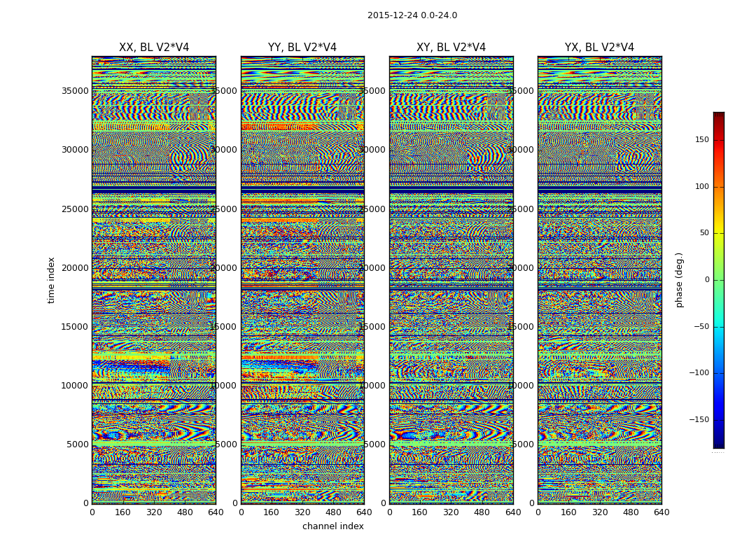The width and height of the screenshot is (735, 560).
Task: Click the phase colorbar gradient
Action: pos(718,280)
